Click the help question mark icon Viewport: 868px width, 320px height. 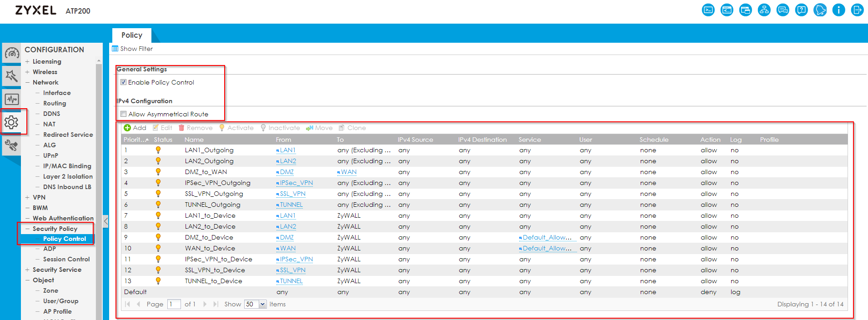click(801, 10)
